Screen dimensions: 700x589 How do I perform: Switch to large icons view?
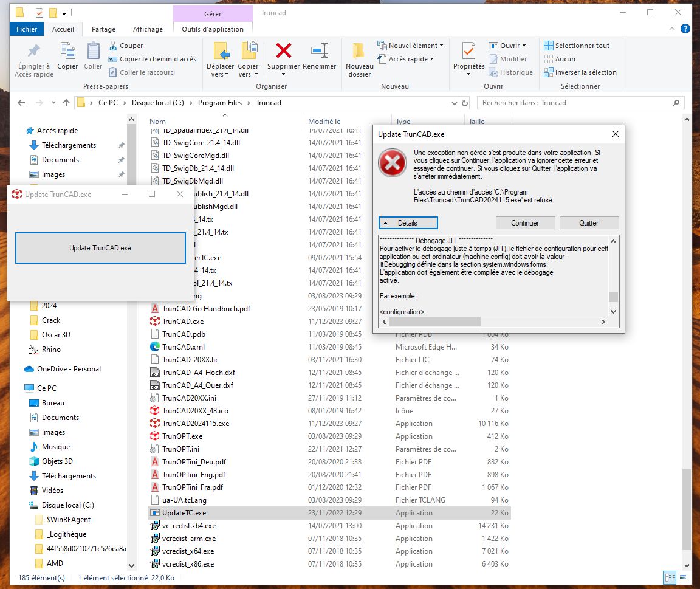click(683, 577)
